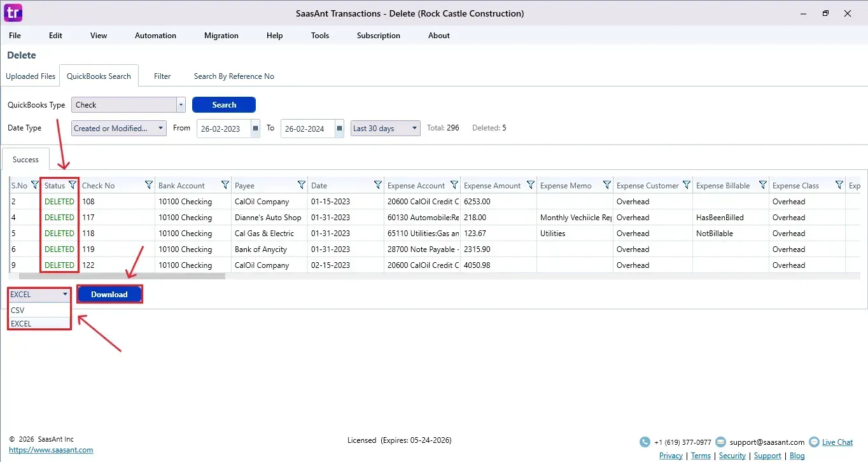Click the Bank Account column filter icon

pos(225,185)
